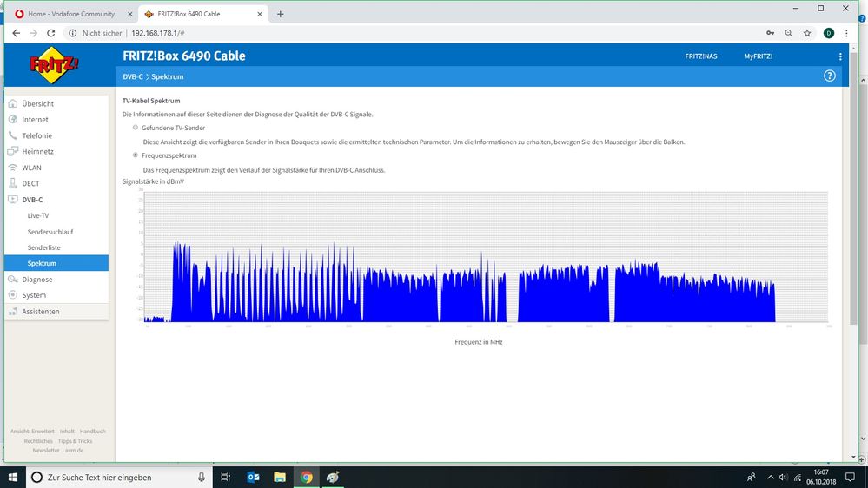The image size is (868, 488).
Task: Click the System gear icon
Action: 13,295
